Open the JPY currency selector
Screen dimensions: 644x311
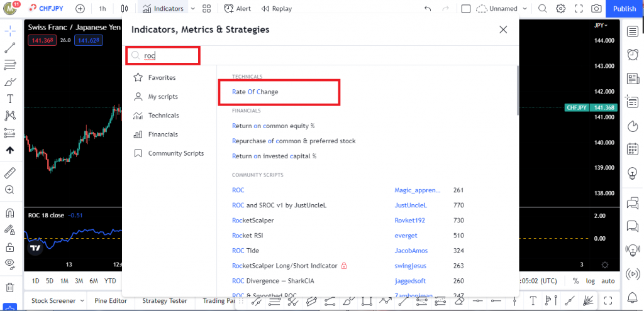601,25
